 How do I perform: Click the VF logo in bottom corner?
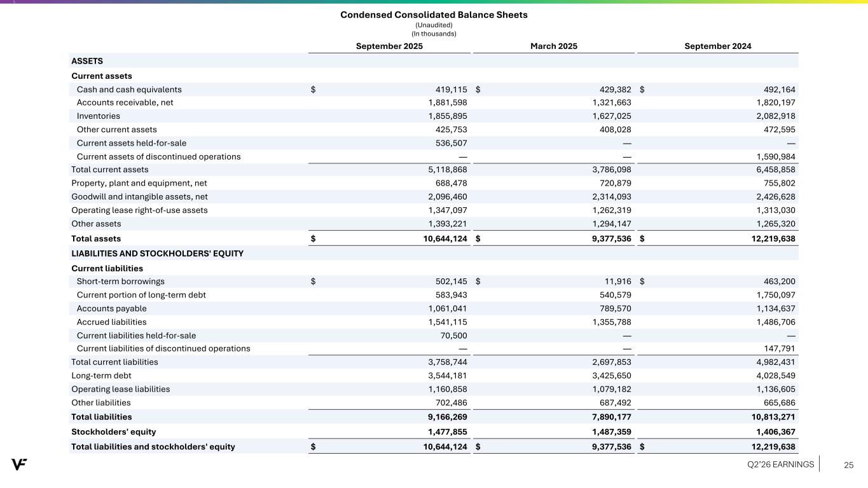tap(19, 464)
